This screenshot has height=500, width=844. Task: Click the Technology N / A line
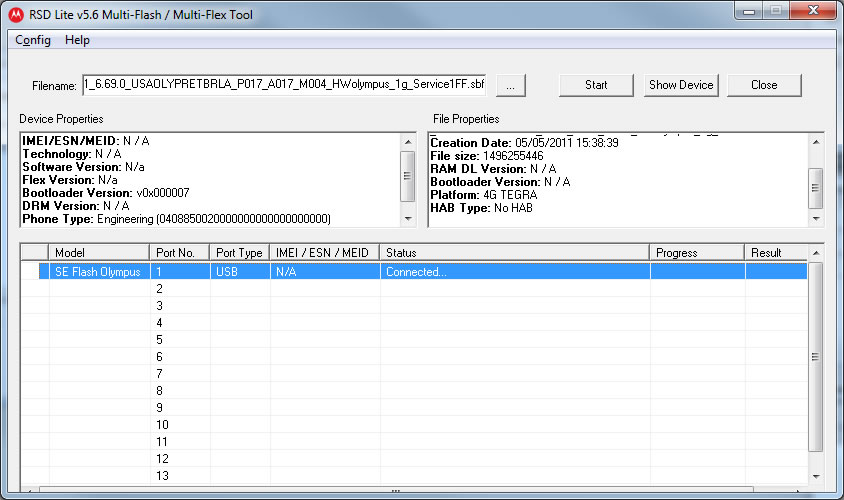pyautogui.click(x=72, y=154)
